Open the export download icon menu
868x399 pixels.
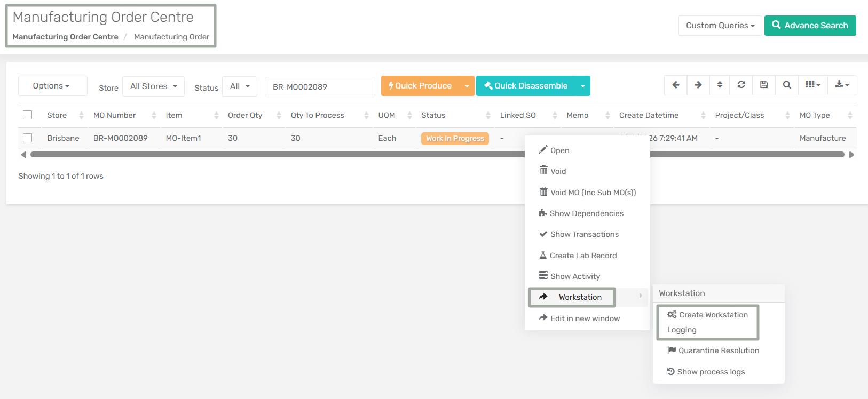842,85
